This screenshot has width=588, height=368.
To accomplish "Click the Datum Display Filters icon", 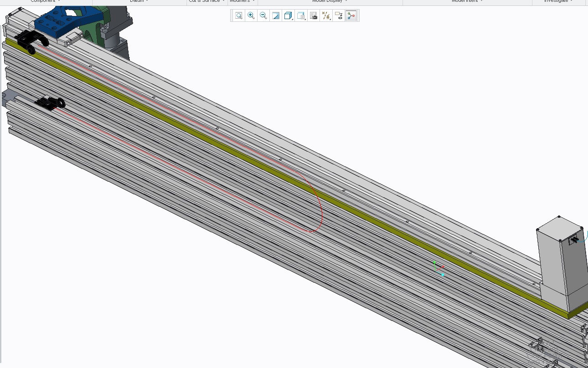I will 325,15.
